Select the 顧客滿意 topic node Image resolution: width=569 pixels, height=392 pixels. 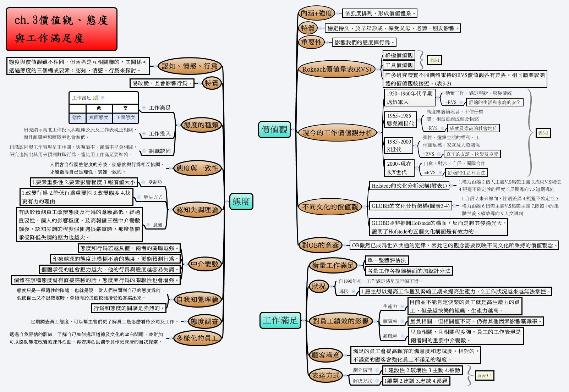tap(326, 355)
